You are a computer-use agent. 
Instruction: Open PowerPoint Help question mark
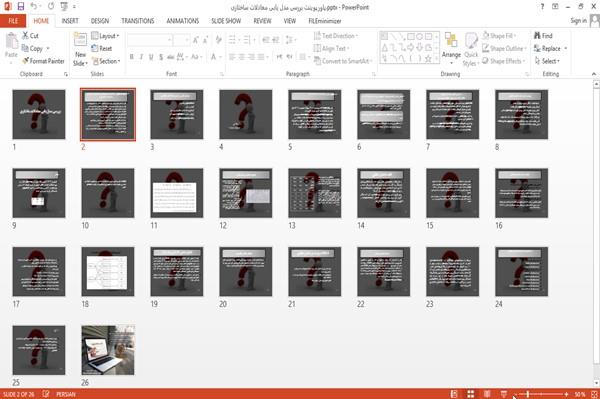tap(542, 7)
